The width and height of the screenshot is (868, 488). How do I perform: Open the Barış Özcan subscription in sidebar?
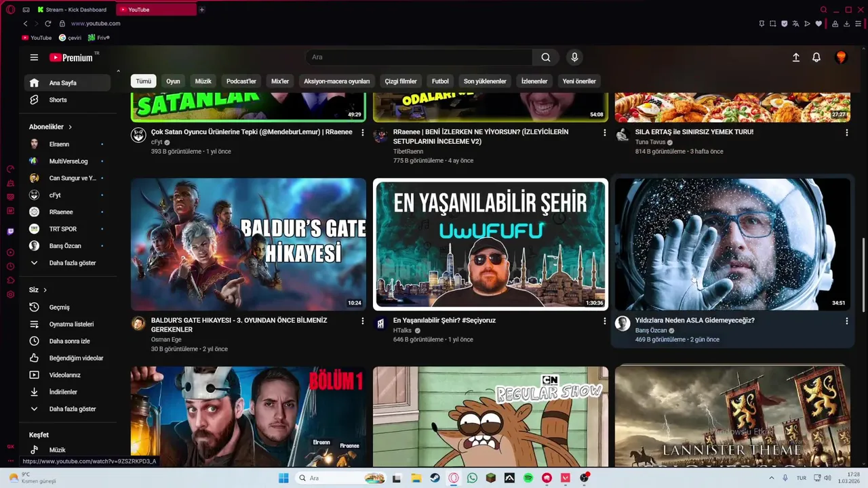click(67, 246)
